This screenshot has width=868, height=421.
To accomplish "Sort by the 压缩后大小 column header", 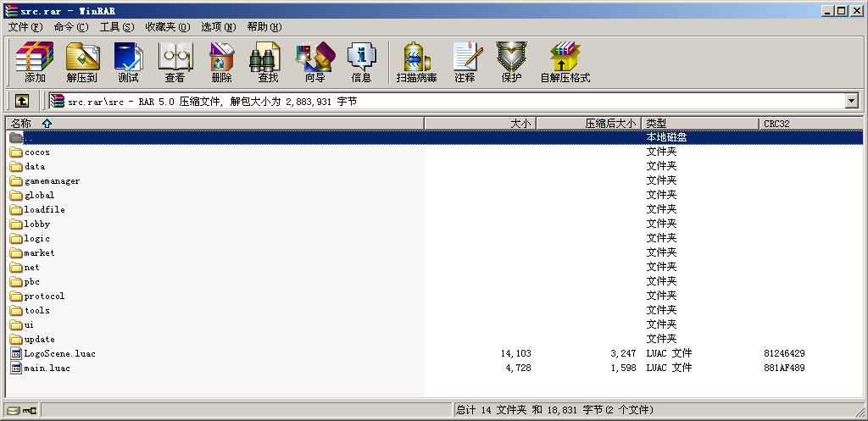I will (588, 124).
